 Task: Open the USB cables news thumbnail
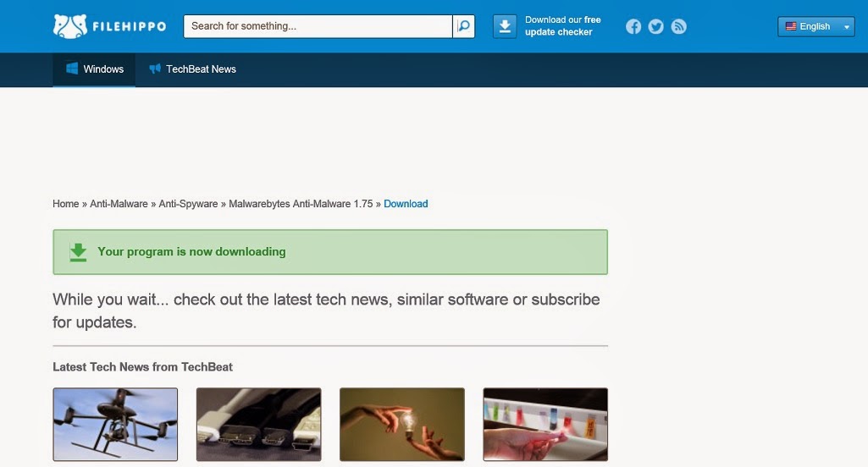click(258, 425)
